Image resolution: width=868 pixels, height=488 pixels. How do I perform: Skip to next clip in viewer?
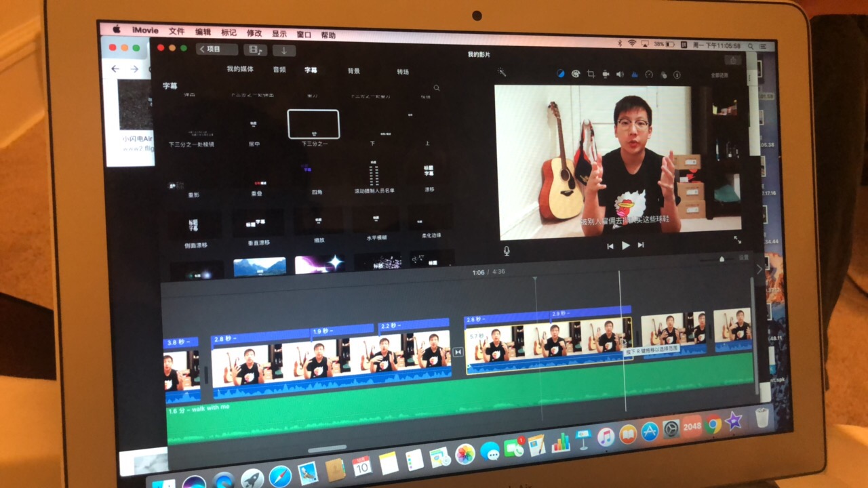pos(640,245)
